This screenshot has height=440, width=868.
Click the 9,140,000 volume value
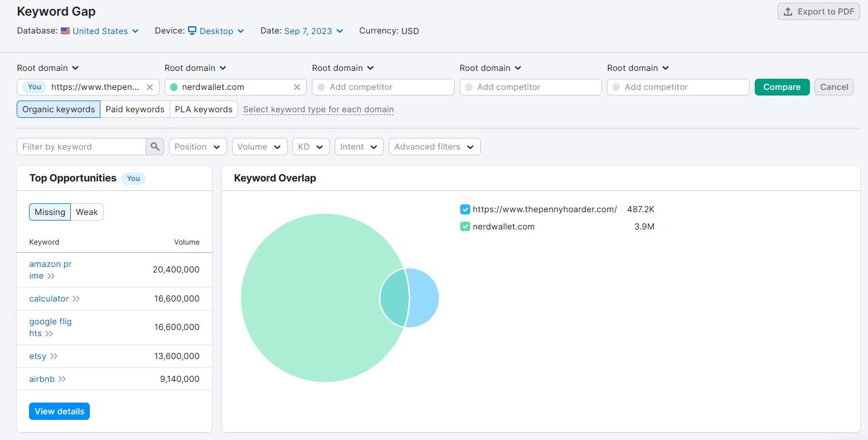click(x=180, y=379)
